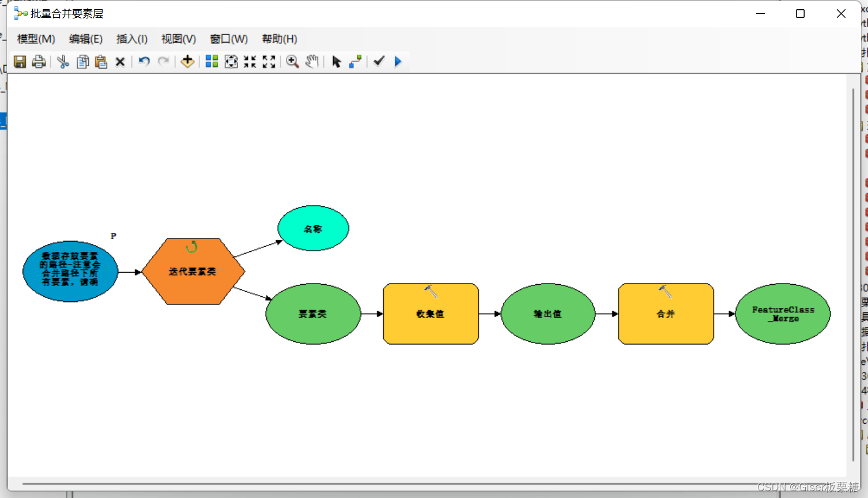Click the grayed Redo arrow

[164, 61]
